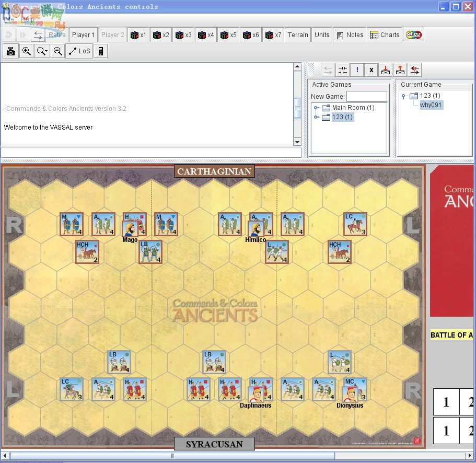Zoom out of the map
Screen dimensions: 476x463
(57, 51)
